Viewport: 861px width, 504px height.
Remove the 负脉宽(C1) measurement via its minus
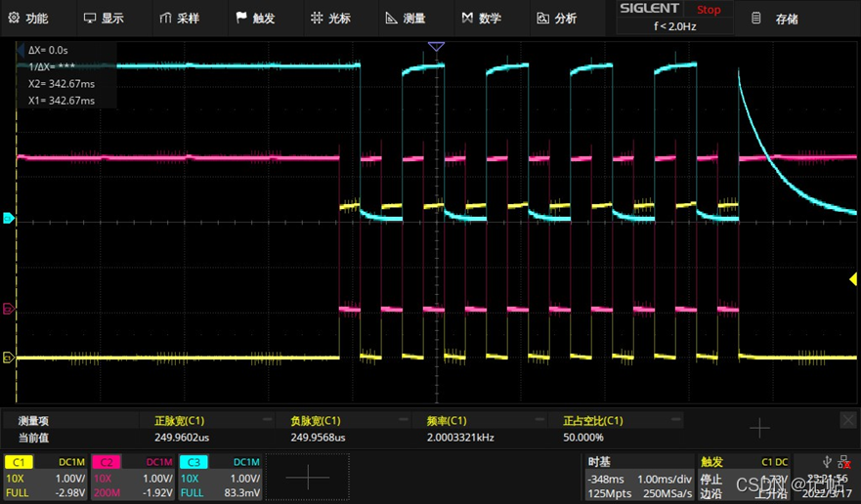tap(403, 419)
